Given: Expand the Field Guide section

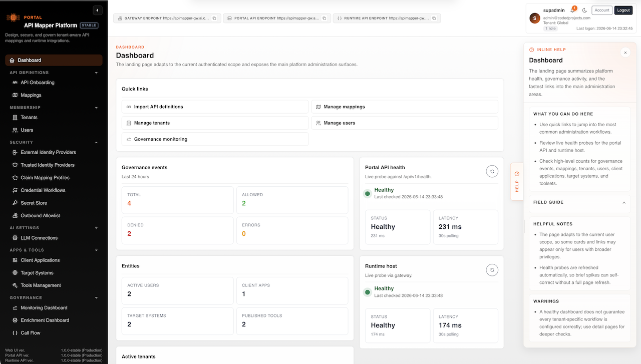Looking at the screenshot, I should pyautogui.click(x=580, y=202).
